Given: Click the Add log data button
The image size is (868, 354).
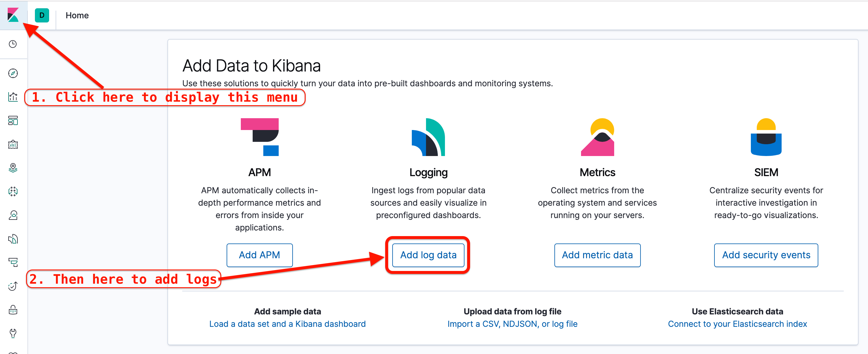Looking at the screenshot, I should pos(428,255).
